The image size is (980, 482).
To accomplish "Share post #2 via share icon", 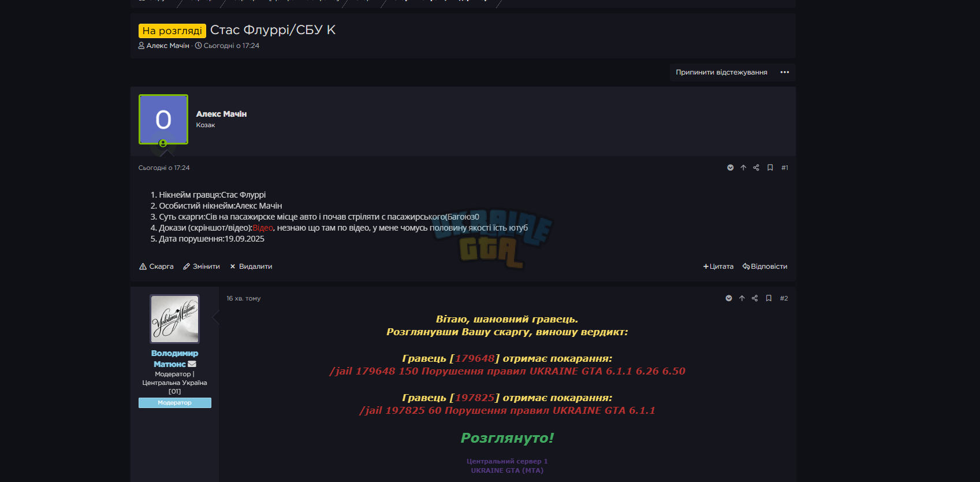I will pos(755,298).
